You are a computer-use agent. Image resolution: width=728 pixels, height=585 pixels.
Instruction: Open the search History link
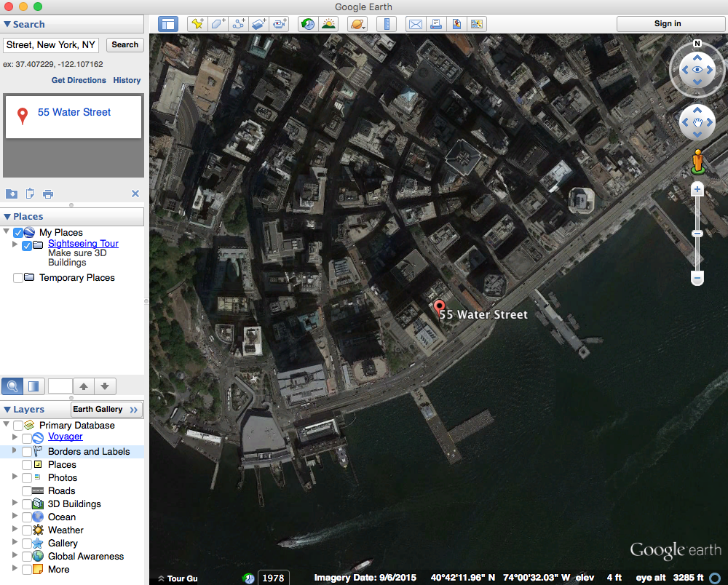[127, 80]
